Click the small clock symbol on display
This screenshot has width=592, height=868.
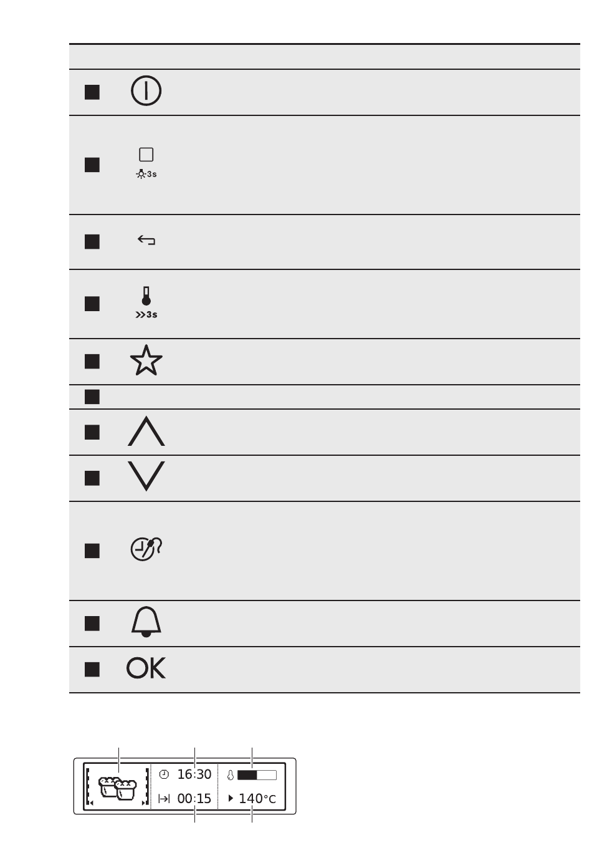click(x=164, y=774)
